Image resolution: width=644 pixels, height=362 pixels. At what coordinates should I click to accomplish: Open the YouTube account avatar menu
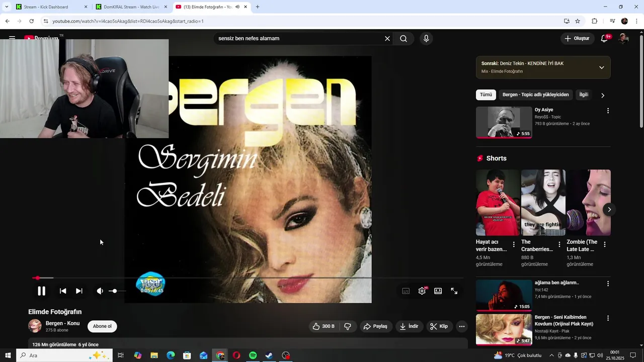(623, 38)
